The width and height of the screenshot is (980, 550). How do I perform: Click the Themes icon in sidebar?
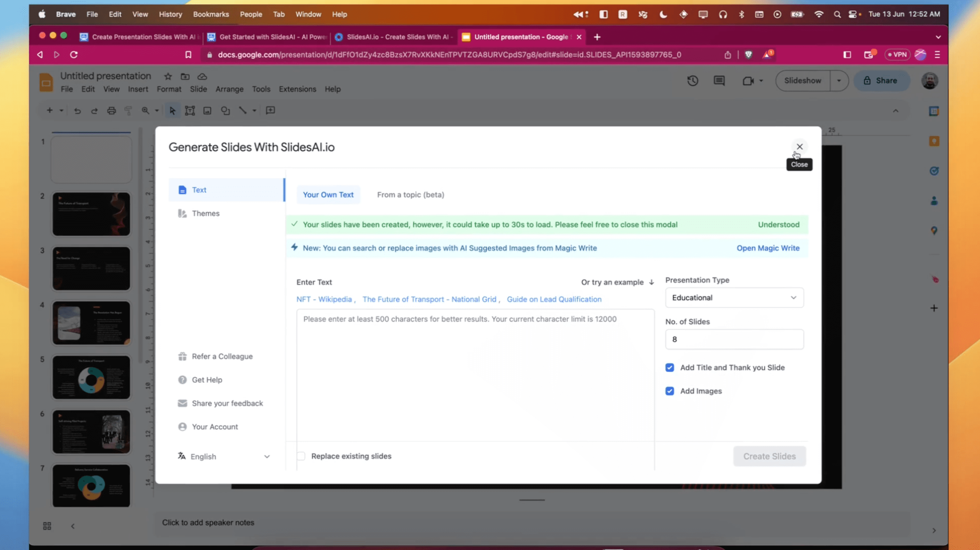tap(182, 213)
